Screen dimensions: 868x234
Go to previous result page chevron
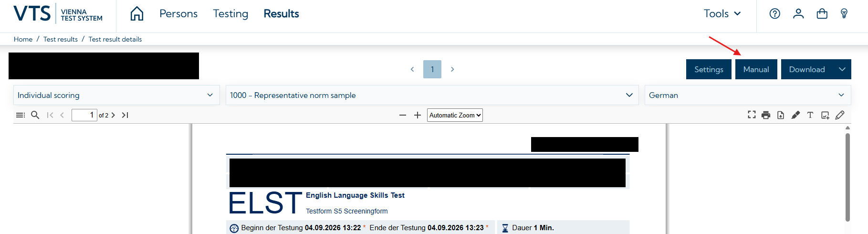click(x=412, y=69)
